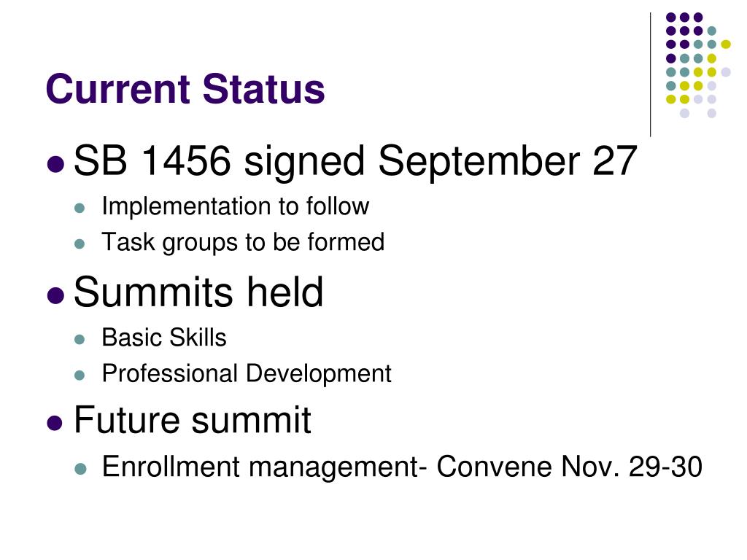The width and height of the screenshot is (747, 560).
Task: Click the purple bullet before 'Future summit'
Action: coord(55,423)
